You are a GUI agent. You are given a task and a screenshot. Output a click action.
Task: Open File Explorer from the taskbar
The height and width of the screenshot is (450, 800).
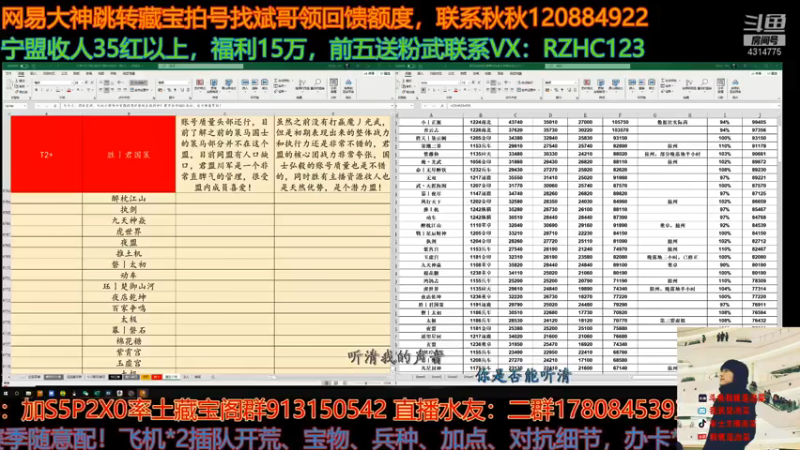pos(28,393)
